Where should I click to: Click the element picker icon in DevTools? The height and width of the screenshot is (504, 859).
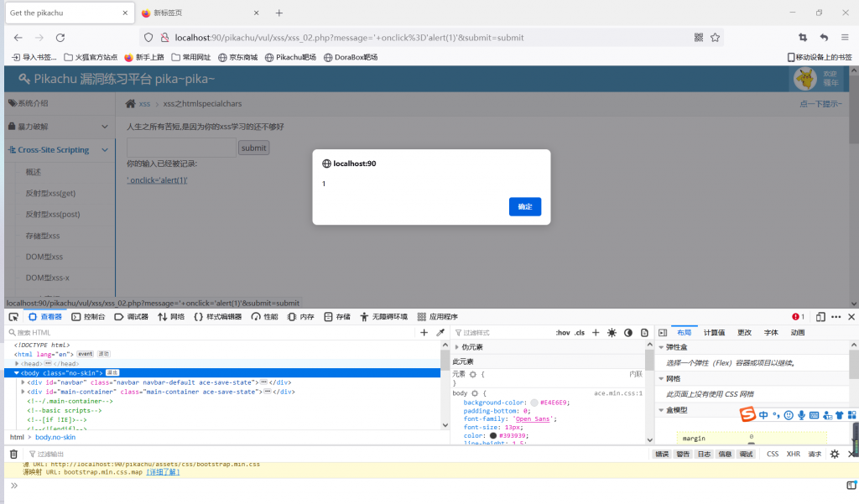click(x=13, y=317)
